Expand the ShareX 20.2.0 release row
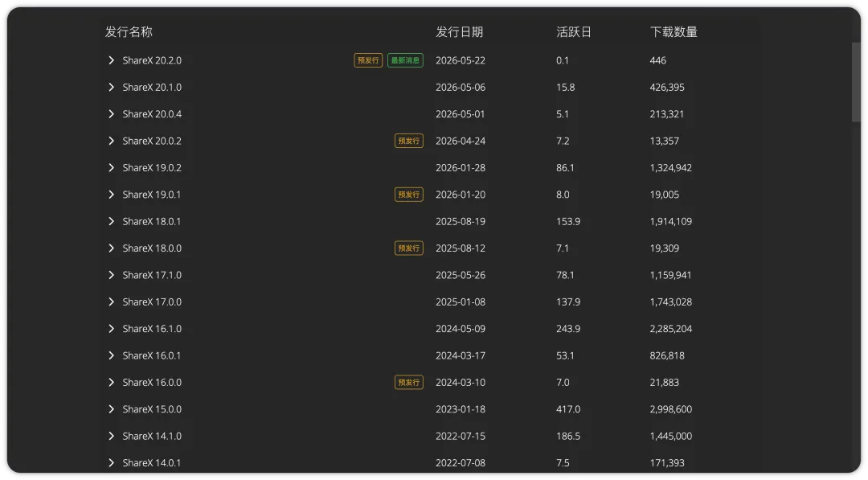This screenshot has width=868, height=480. [111, 60]
